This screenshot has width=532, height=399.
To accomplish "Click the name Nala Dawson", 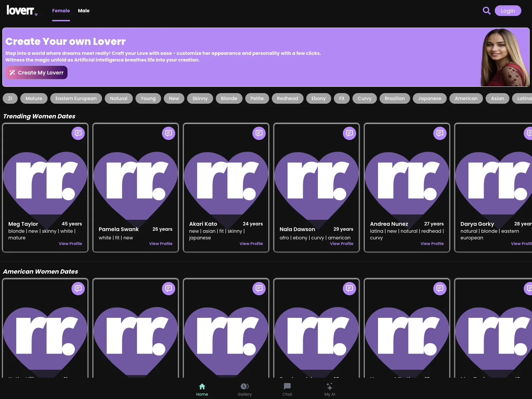I will pyautogui.click(x=297, y=229).
